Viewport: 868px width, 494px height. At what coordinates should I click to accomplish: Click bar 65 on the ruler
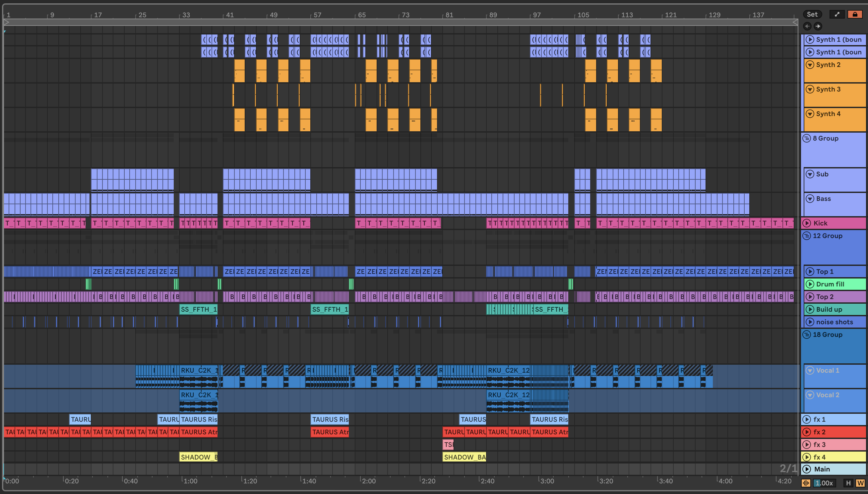point(362,15)
